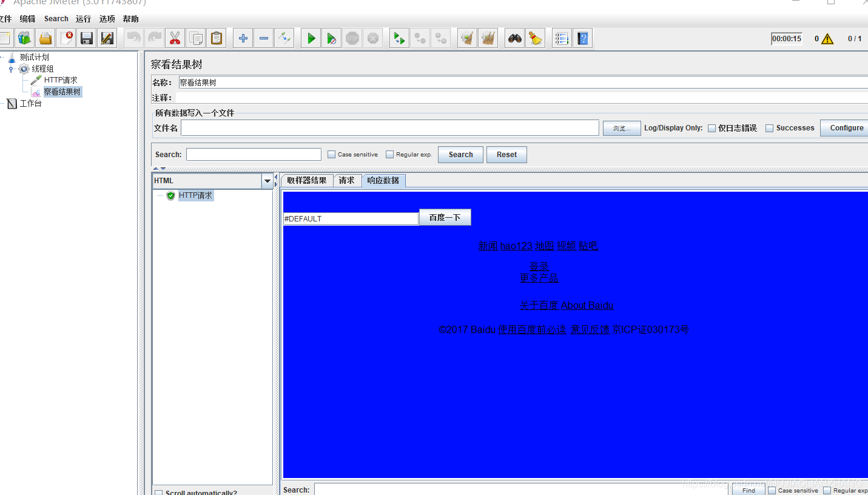Open the 帮助 menu
The width and height of the screenshot is (868, 495).
130,19
